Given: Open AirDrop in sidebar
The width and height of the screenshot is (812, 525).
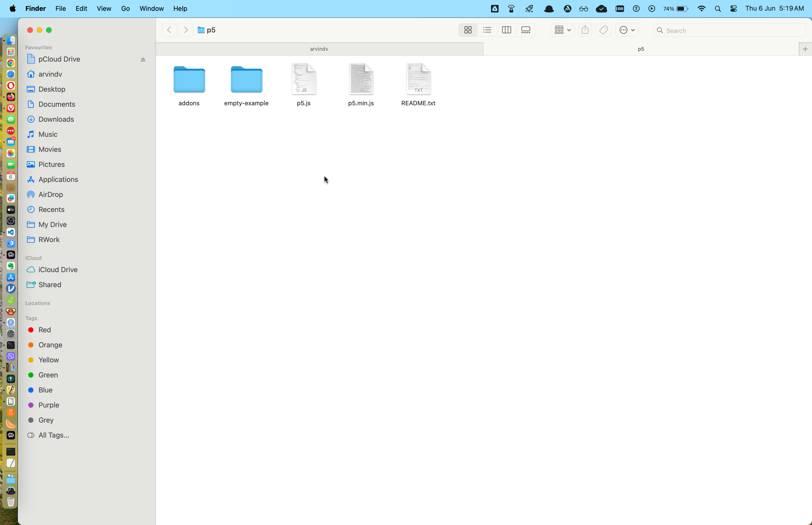Looking at the screenshot, I should click(x=51, y=194).
